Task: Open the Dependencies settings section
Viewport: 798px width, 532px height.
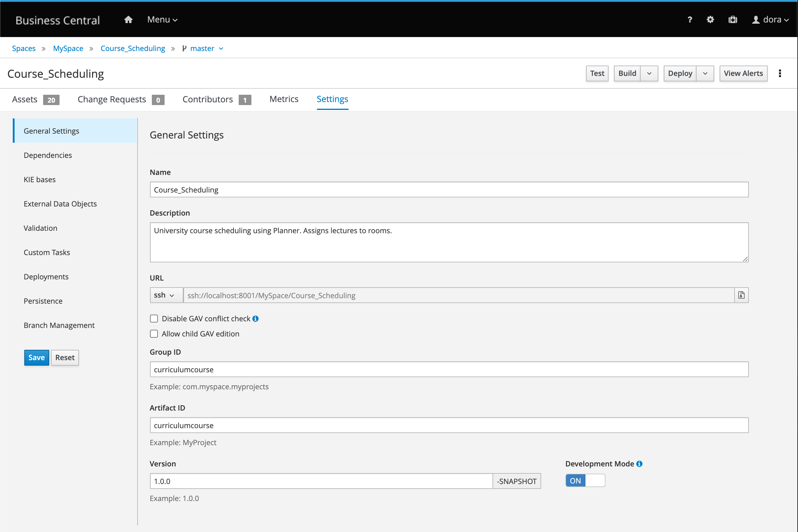Action: tap(48, 155)
